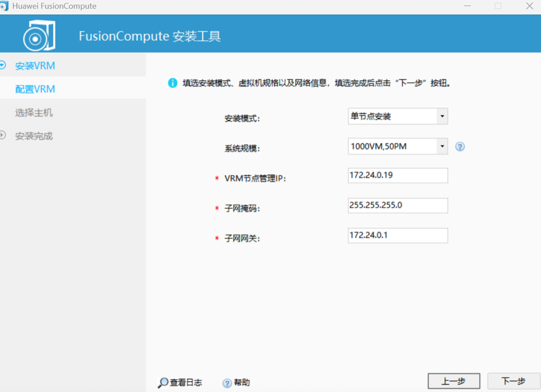Viewport: 541px width, 392px height.
Task: Click the 系统规模: label
Action: click(x=242, y=148)
